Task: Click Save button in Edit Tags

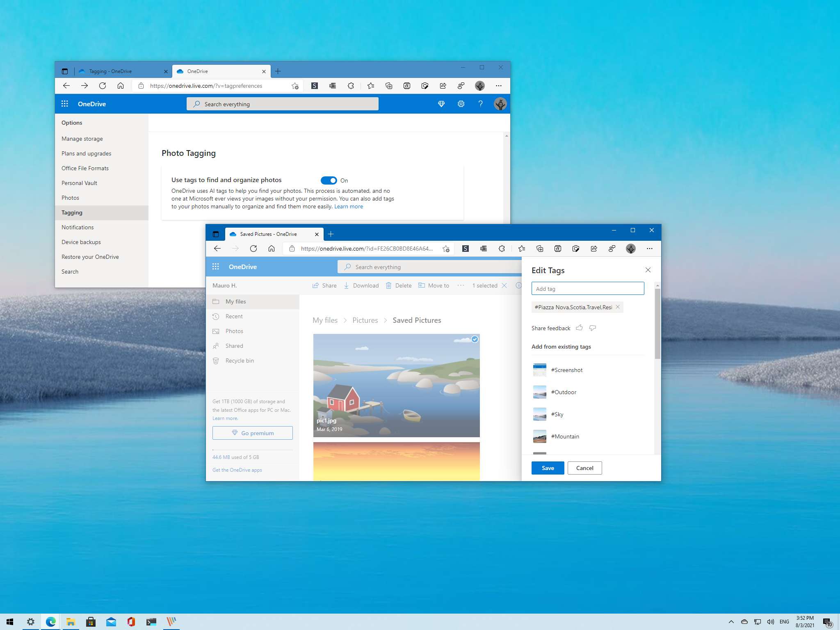Action: pyautogui.click(x=548, y=468)
